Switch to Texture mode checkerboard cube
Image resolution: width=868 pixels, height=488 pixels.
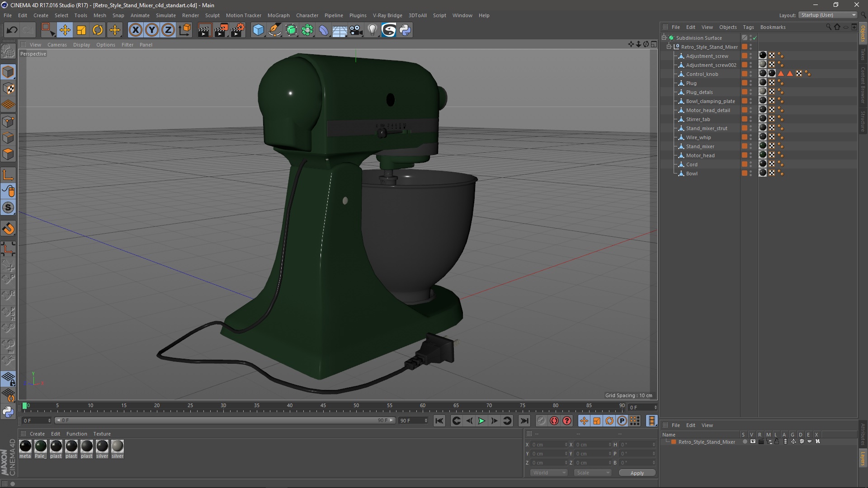pos(8,89)
